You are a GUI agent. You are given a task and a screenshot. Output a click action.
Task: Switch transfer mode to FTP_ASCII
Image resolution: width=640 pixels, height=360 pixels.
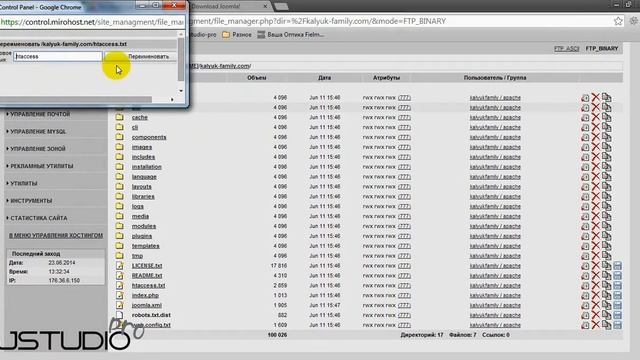point(567,49)
